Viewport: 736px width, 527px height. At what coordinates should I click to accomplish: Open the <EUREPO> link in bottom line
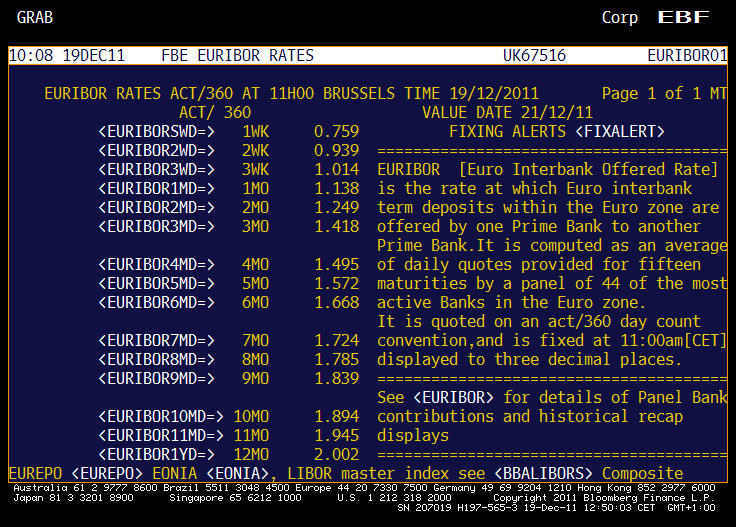coord(107,474)
